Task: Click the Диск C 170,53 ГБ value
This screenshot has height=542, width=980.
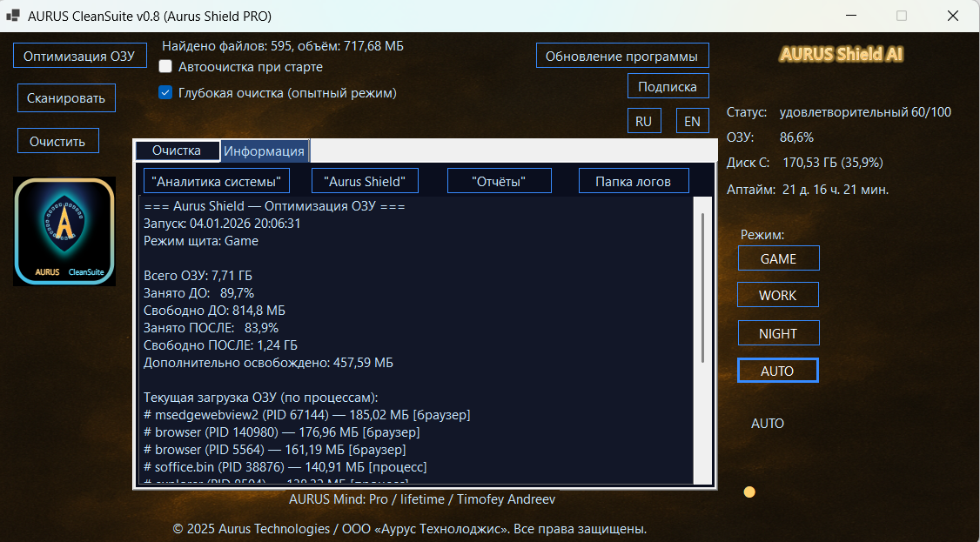Action: pos(833,163)
